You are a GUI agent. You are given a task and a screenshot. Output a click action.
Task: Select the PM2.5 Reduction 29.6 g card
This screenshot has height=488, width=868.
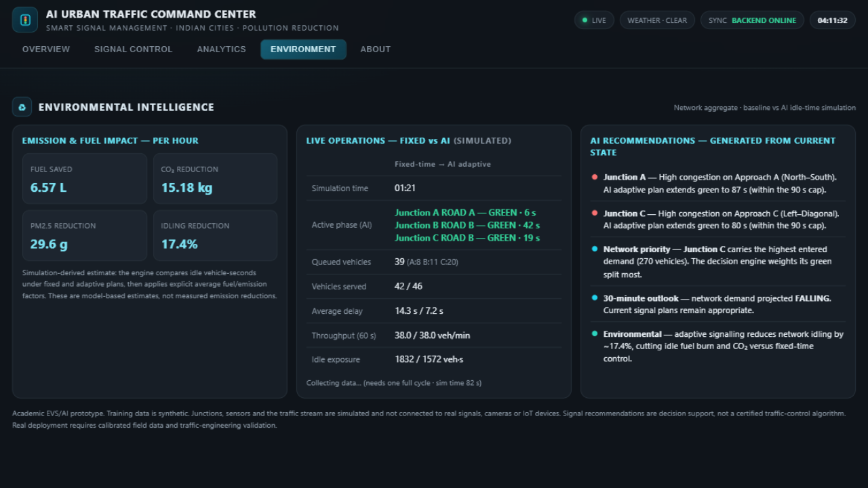pyautogui.click(x=85, y=235)
